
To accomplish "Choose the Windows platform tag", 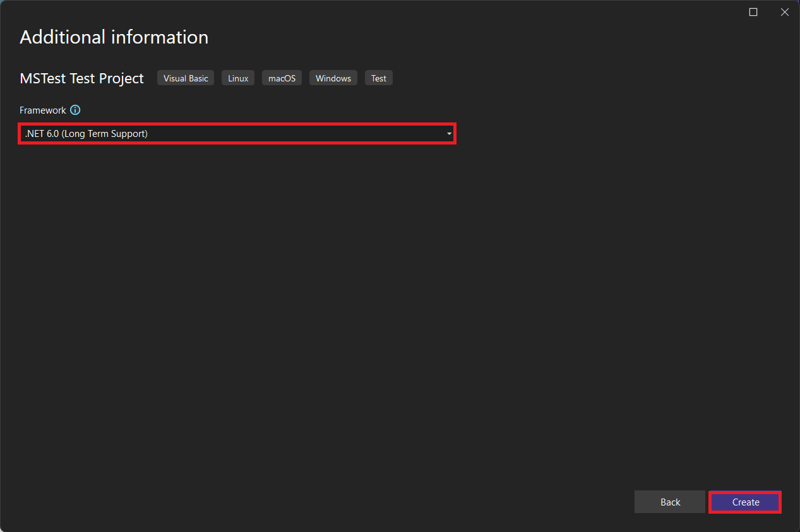I will click(333, 78).
